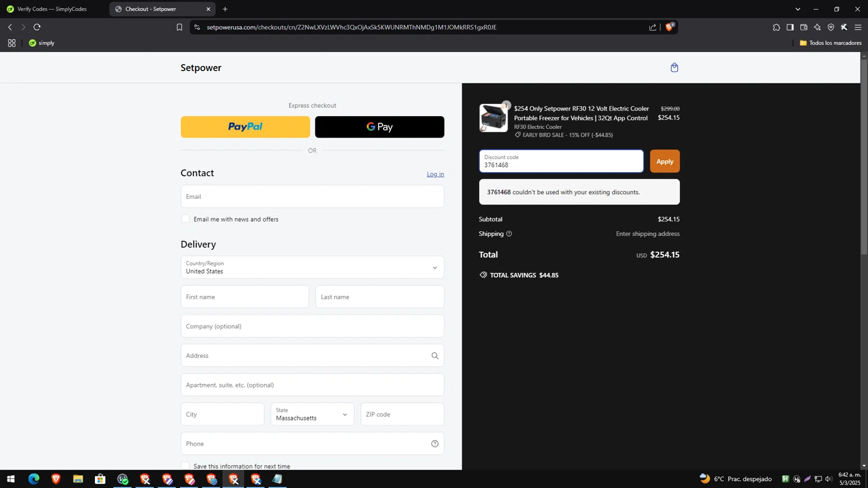This screenshot has height=488, width=868.
Task: Launch Leo AI assistant sparkle icon
Action: tap(817, 27)
